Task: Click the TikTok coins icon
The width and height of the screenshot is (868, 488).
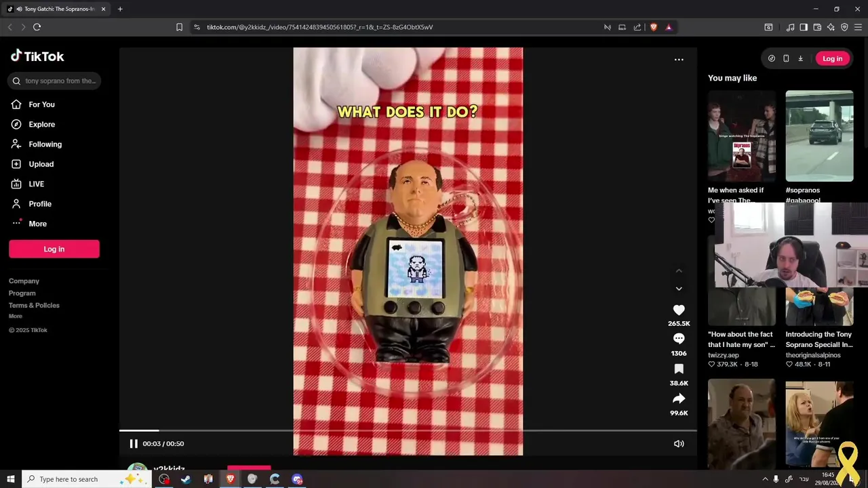Action: point(771,58)
